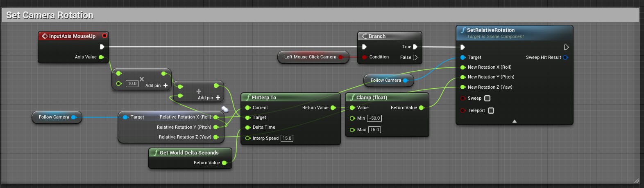The image size is (644, 188).
Task: Edit the multiply node 10.0 value
Action: (x=132, y=83)
